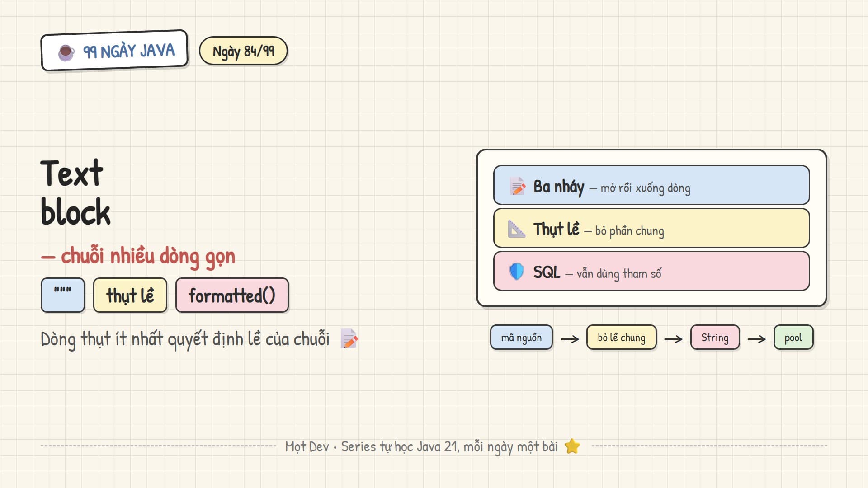The height and width of the screenshot is (488, 868).
Task: Click the footer text Mọt Dev Series
Action: pos(421,446)
